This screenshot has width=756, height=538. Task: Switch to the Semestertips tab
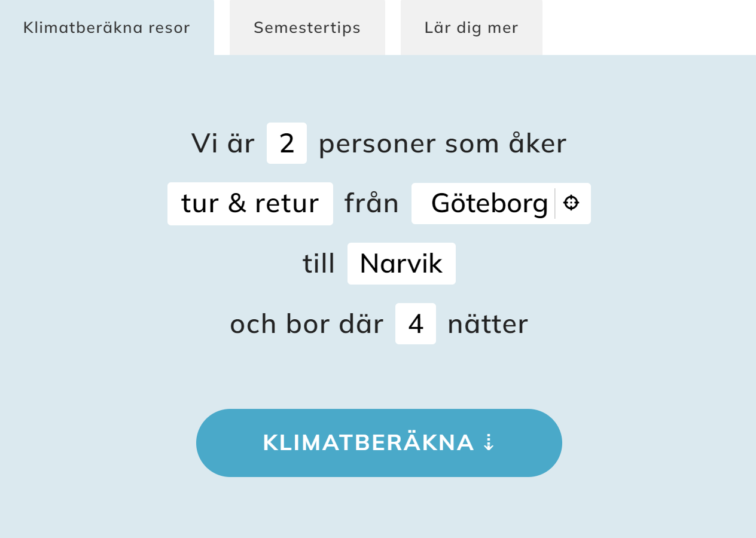[x=307, y=27]
